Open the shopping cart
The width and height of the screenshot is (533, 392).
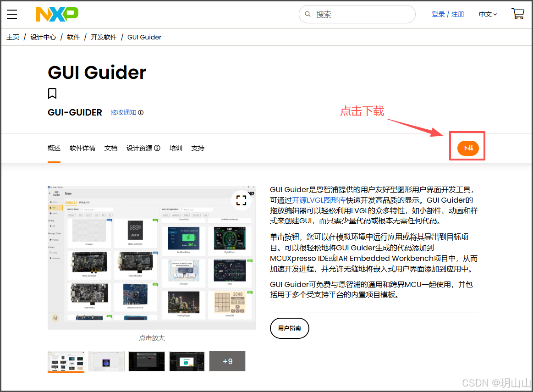pyautogui.click(x=518, y=14)
